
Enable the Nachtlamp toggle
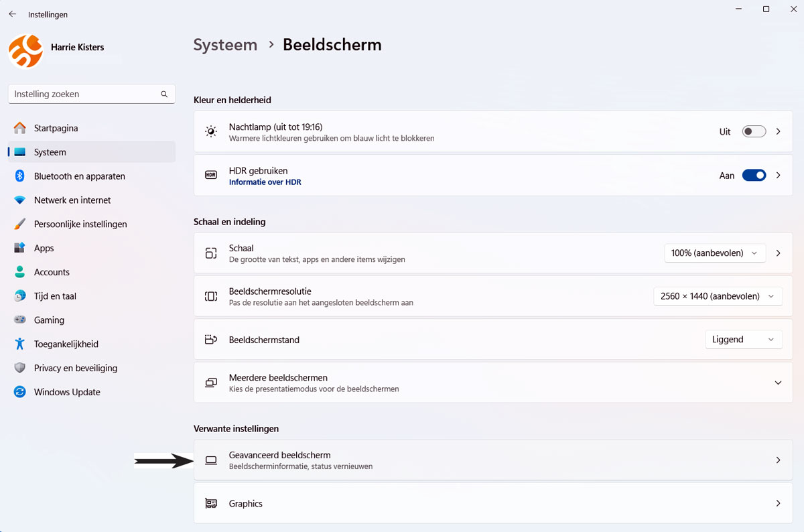pyautogui.click(x=753, y=131)
